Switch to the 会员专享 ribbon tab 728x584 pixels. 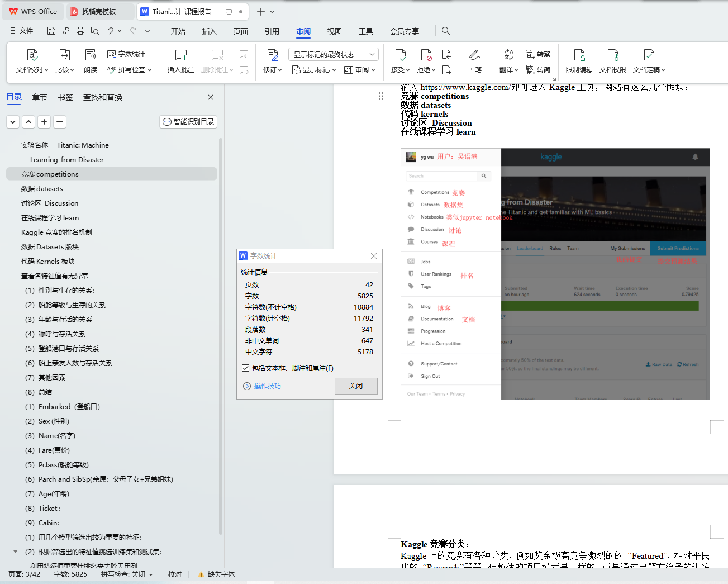point(405,31)
